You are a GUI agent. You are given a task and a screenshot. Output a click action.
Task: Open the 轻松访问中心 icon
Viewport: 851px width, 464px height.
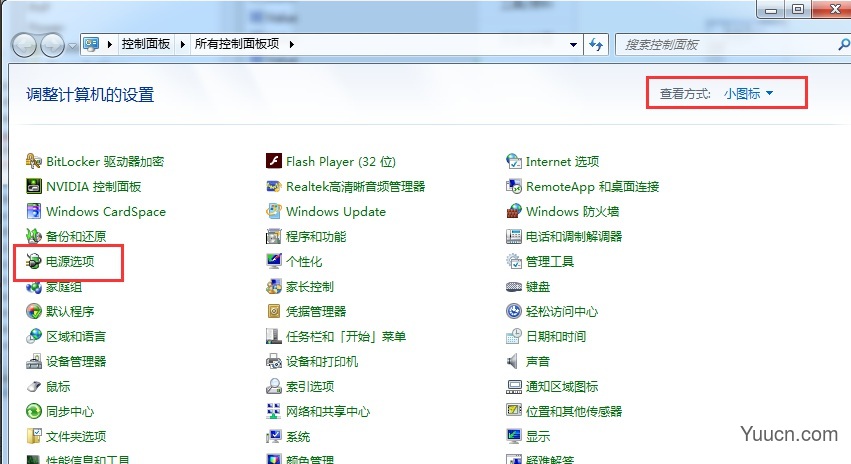tap(513, 311)
